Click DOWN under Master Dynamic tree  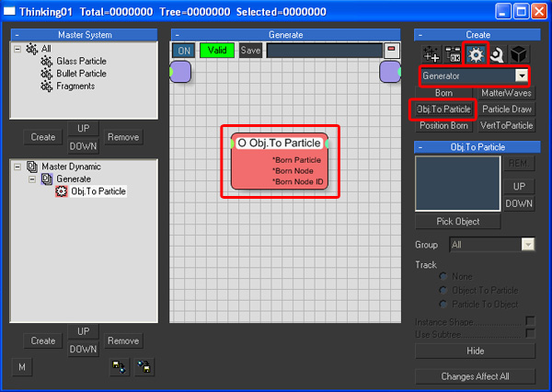pos(84,349)
